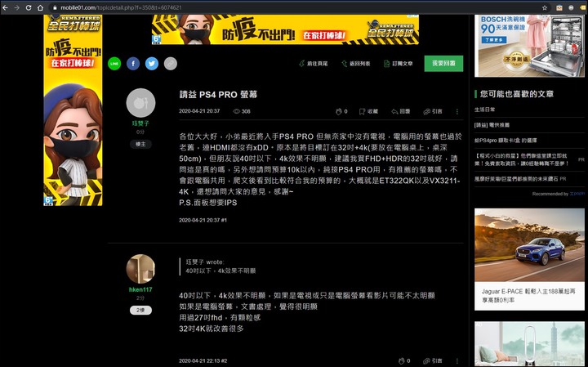Open the #1 permalink of the first post
This screenshot has height=367, width=588.
pyautogui.click(x=224, y=220)
